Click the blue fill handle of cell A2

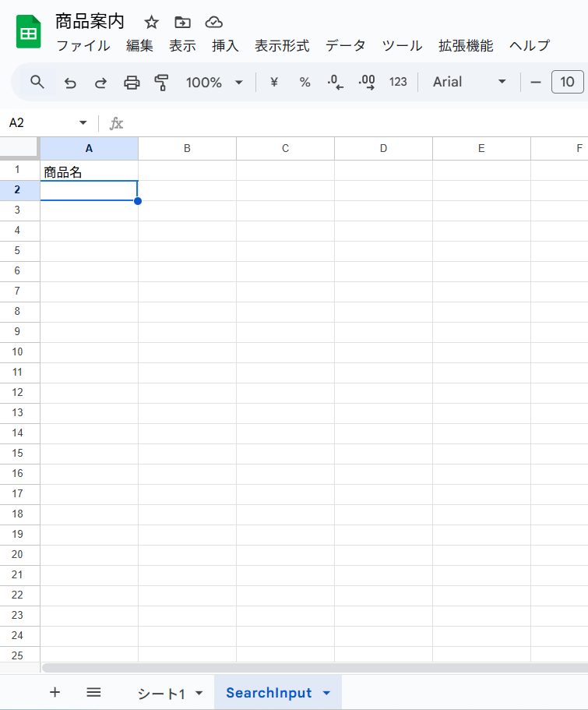pyautogui.click(x=138, y=200)
